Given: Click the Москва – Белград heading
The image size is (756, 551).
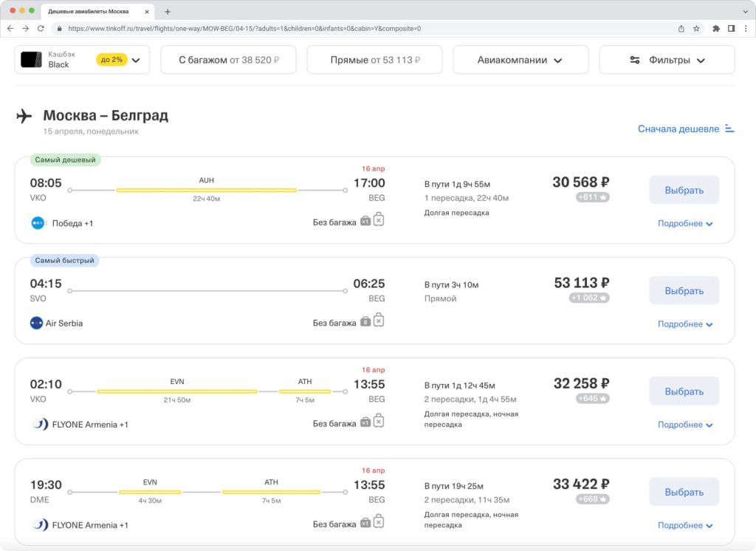Looking at the screenshot, I should 106,115.
